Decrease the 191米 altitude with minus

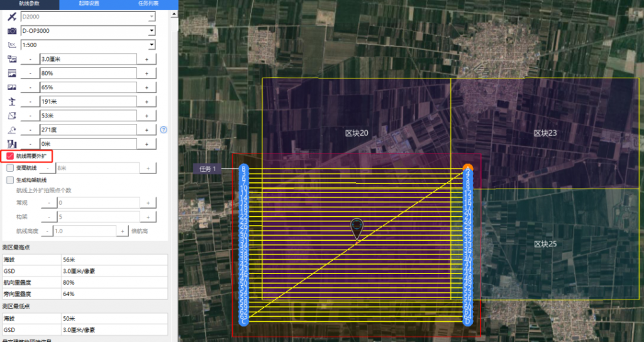pos(30,101)
